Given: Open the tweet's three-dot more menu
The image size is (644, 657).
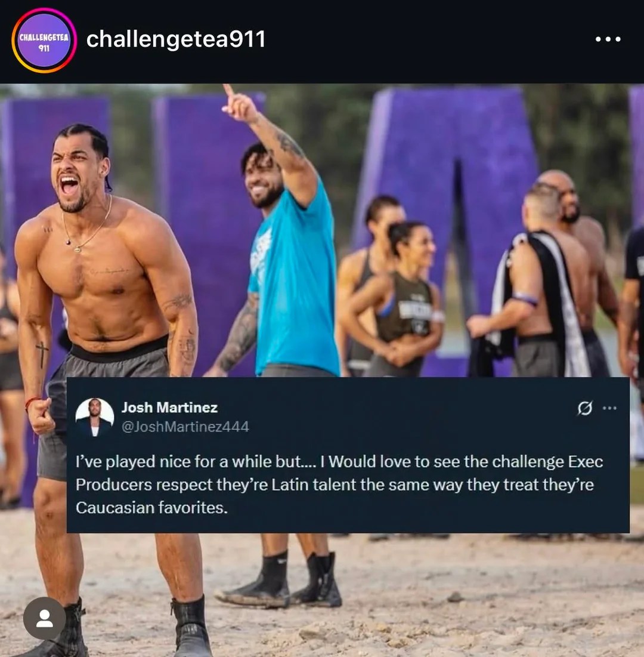Looking at the screenshot, I should click(x=609, y=408).
